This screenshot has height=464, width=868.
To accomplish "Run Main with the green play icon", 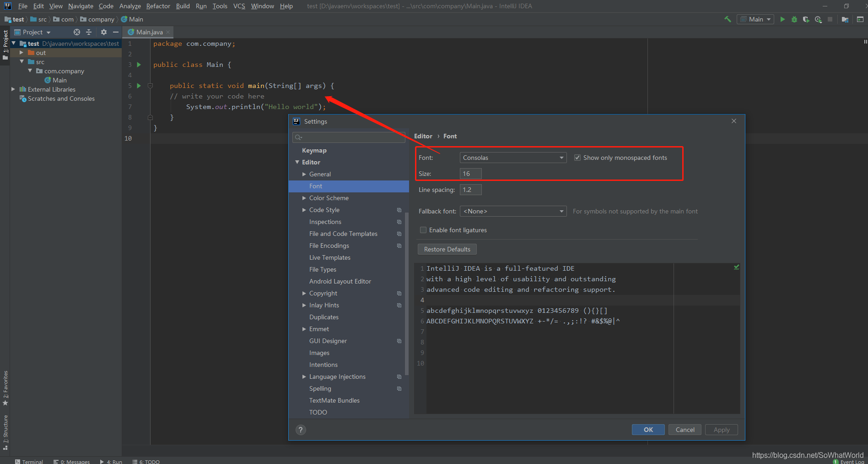I will [782, 19].
